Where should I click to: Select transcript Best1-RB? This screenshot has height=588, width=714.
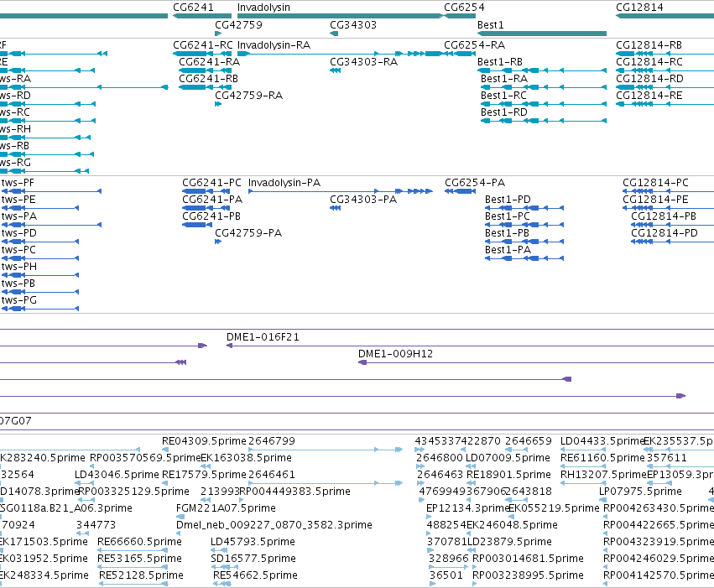click(x=499, y=62)
